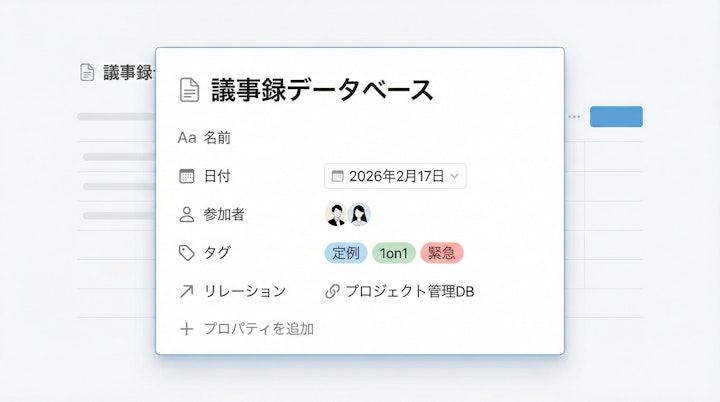Screen dimensions: 720x402
Task: Click the blue button in background page
Action: point(616,117)
